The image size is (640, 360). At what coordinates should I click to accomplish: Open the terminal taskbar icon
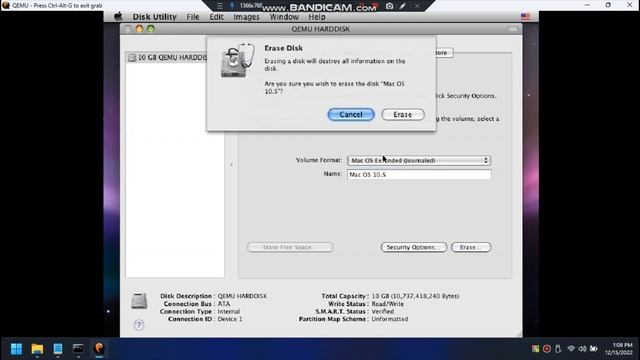(78, 349)
